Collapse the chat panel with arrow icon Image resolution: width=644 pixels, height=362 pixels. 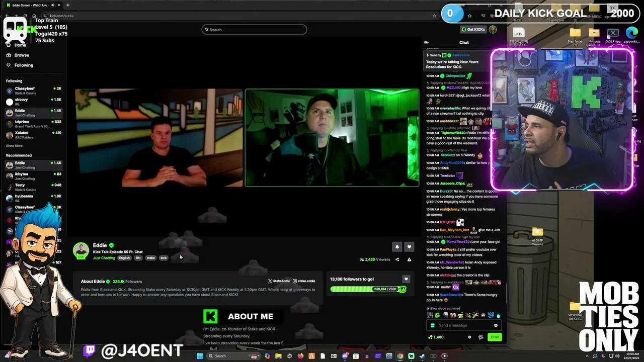(x=426, y=43)
